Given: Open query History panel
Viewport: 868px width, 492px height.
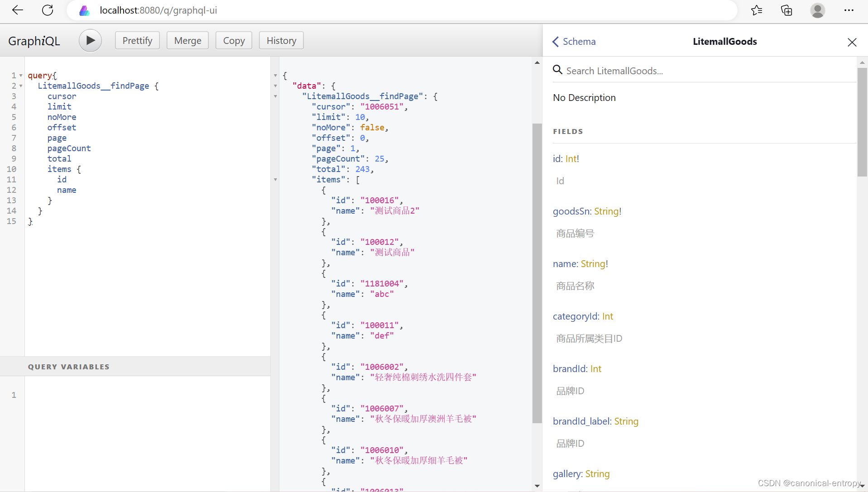Looking at the screenshot, I should coord(281,41).
